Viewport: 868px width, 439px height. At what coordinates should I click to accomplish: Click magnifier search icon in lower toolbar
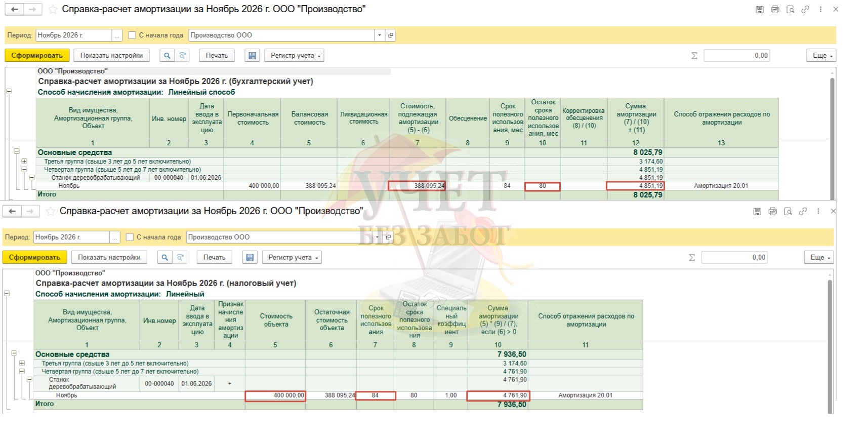coord(164,258)
